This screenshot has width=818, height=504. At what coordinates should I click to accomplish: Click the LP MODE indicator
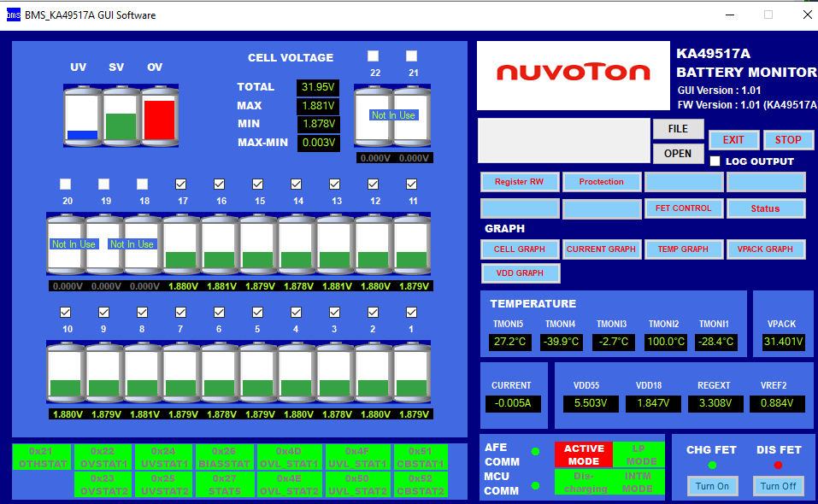click(639, 454)
